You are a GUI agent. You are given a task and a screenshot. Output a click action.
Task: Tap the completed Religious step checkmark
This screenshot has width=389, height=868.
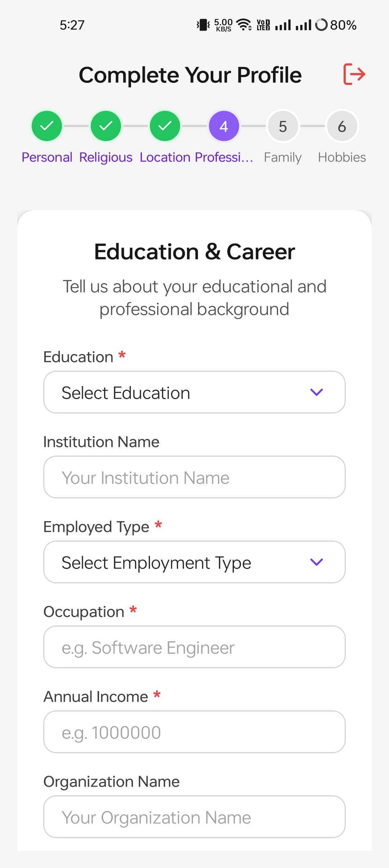click(x=106, y=126)
